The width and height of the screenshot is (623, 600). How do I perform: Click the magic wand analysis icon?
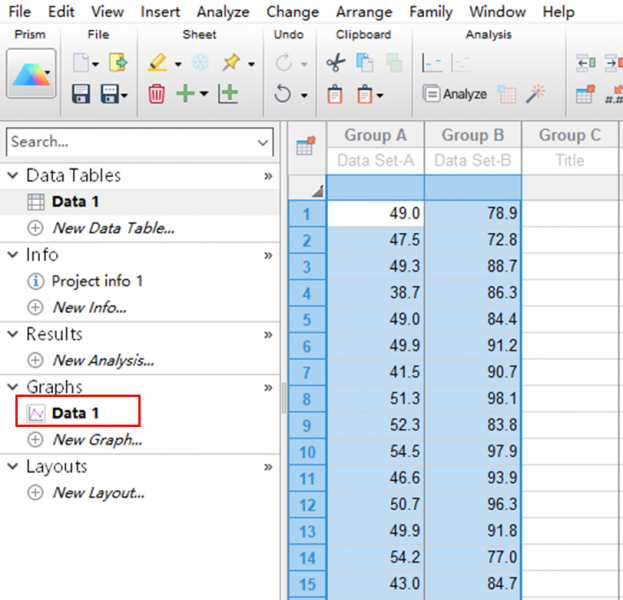pyautogui.click(x=537, y=94)
